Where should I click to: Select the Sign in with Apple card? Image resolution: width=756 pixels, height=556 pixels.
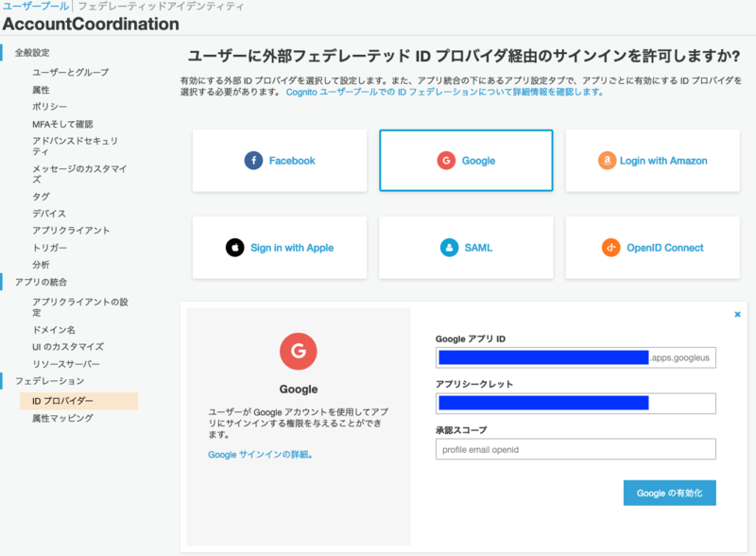pyautogui.click(x=280, y=248)
